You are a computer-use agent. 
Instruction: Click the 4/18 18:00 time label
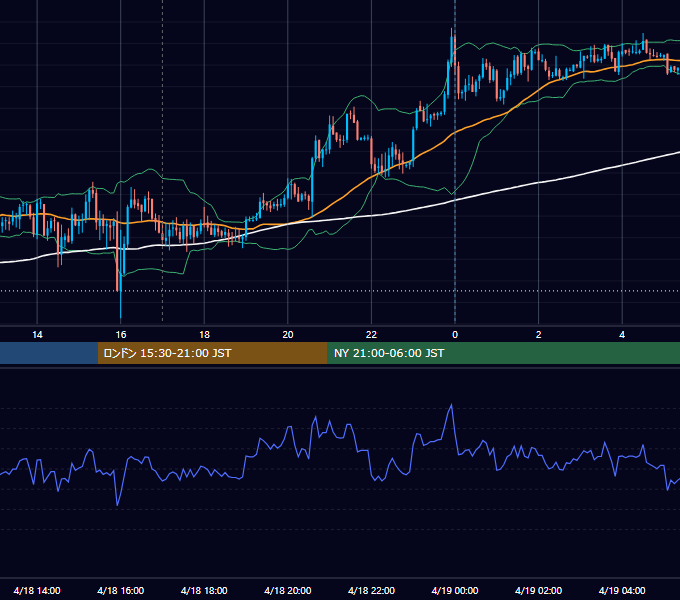tap(204, 590)
